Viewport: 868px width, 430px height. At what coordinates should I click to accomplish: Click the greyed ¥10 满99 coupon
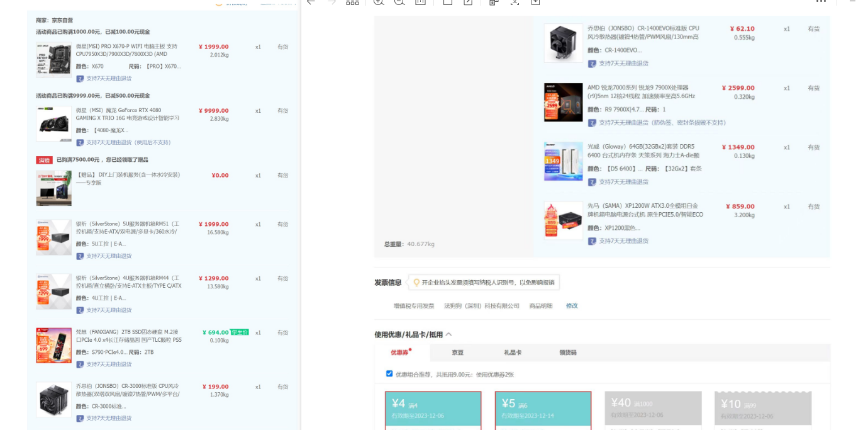(x=763, y=410)
